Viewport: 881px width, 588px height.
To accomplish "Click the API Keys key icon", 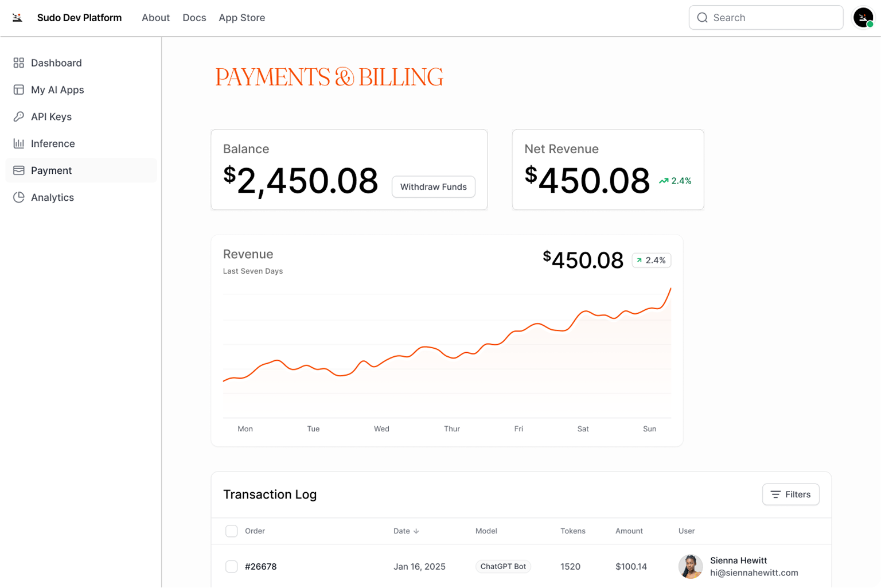I will click(19, 116).
